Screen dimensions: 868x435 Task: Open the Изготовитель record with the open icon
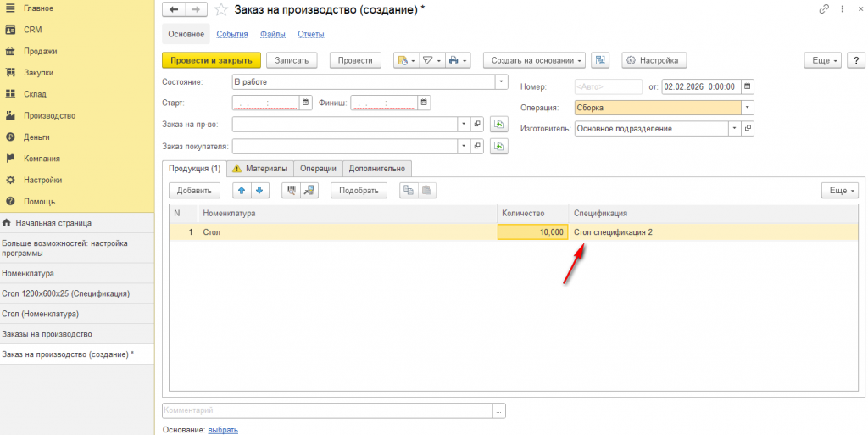748,128
